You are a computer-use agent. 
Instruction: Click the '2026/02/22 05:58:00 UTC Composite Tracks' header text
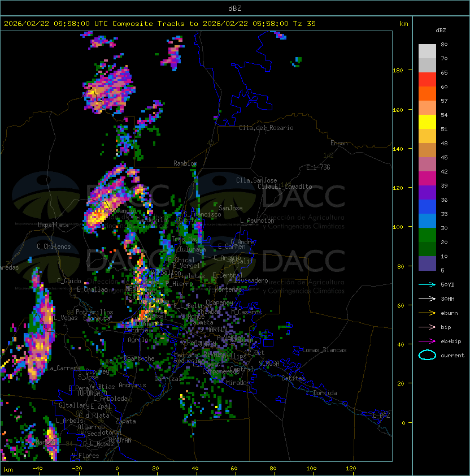94,24
